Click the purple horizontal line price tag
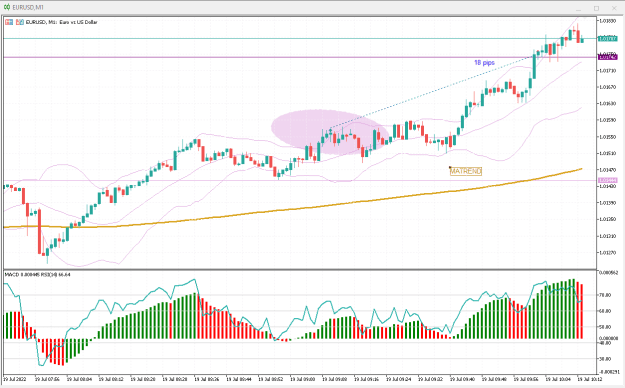Image resolution: width=625 pixels, height=388 pixels. coord(608,57)
